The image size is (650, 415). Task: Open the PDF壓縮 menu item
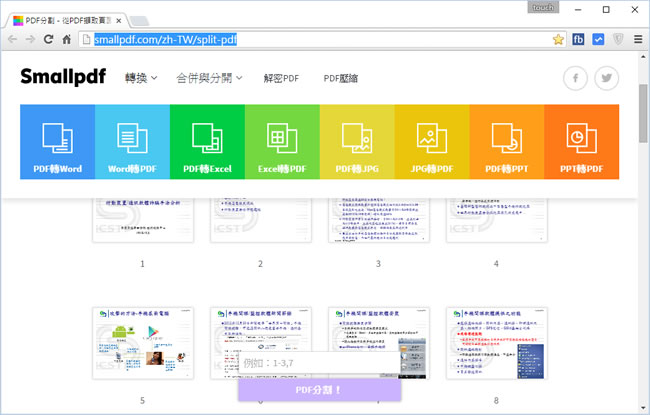click(x=341, y=78)
